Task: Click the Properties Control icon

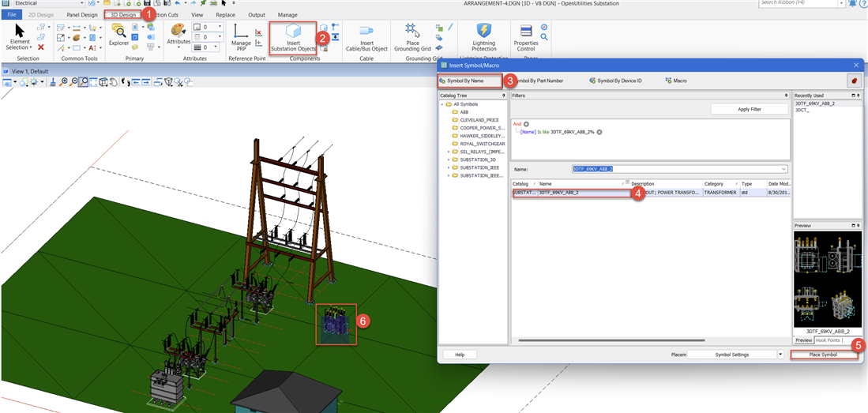Action: tap(526, 31)
